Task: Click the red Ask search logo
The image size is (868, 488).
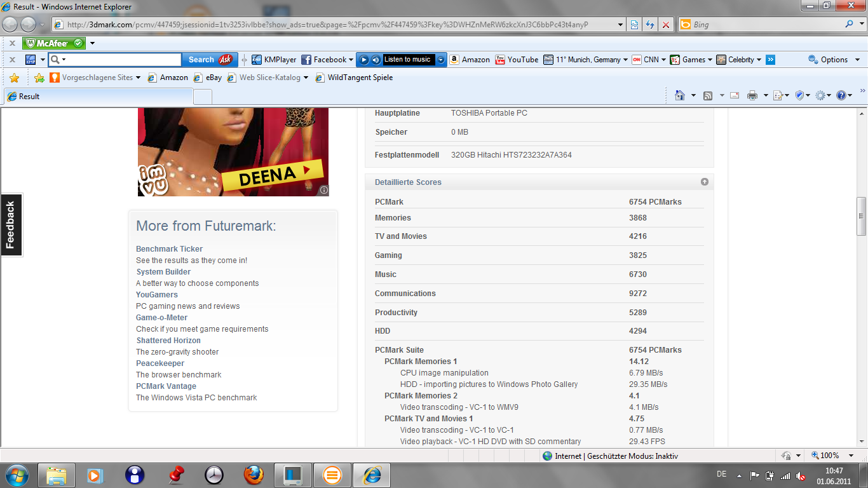Action: [x=226, y=60]
